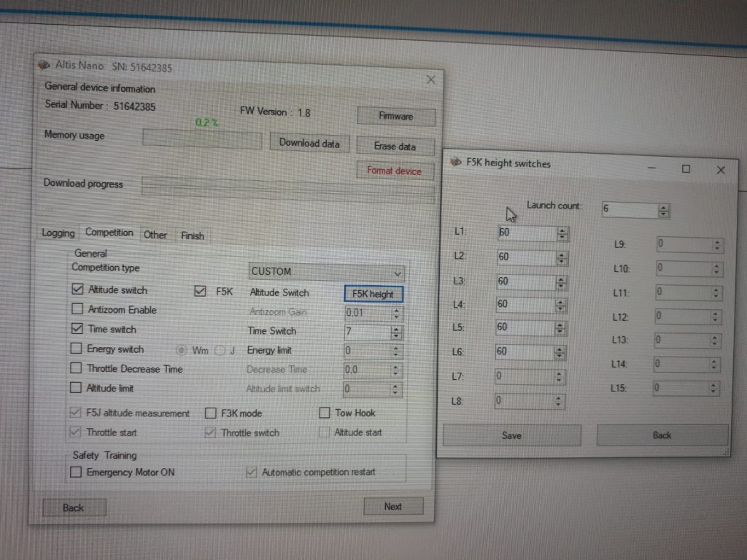Click into the L3 height input field
The image size is (747, 560).
pyautogui.click(x=524, y=281)
